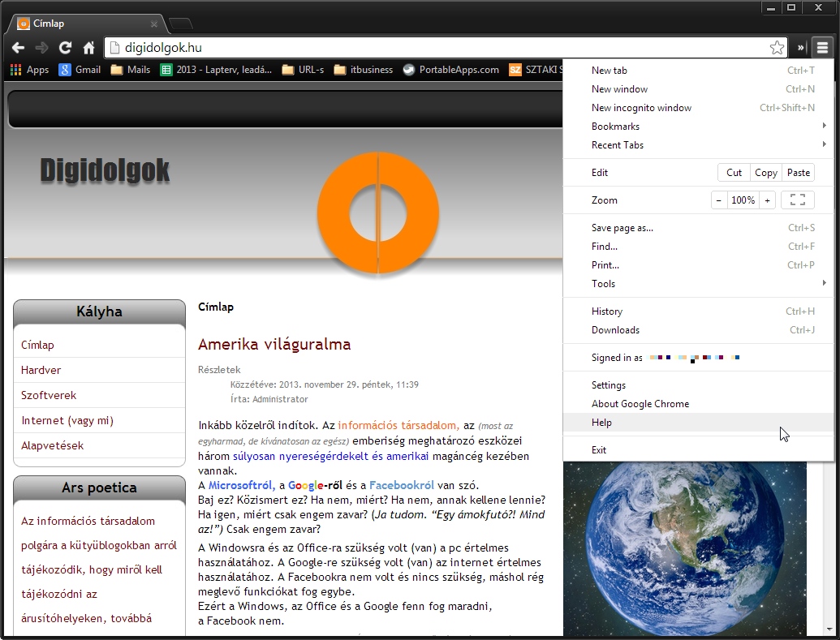The image size is (840, 640).
Task: Open a new tab with the blank tab button
Action: [180, 24]
